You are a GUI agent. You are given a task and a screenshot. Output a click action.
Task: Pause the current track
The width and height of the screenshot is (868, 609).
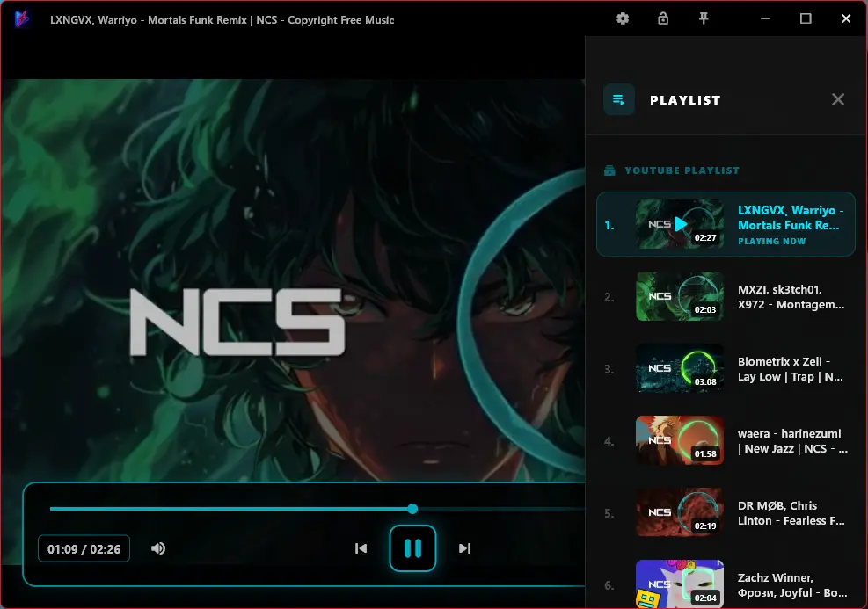(413, 548)
